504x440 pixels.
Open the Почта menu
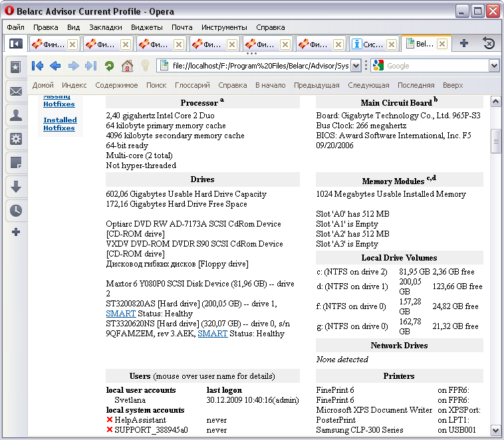pyautogui.click(x=182, y=27)
